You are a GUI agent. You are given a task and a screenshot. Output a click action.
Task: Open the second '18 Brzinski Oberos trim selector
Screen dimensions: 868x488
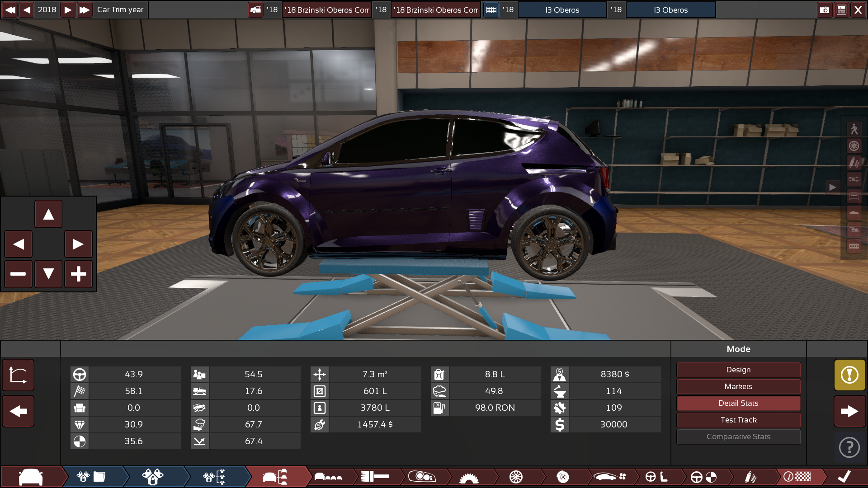pyautogui.click(x=435, y=9)
